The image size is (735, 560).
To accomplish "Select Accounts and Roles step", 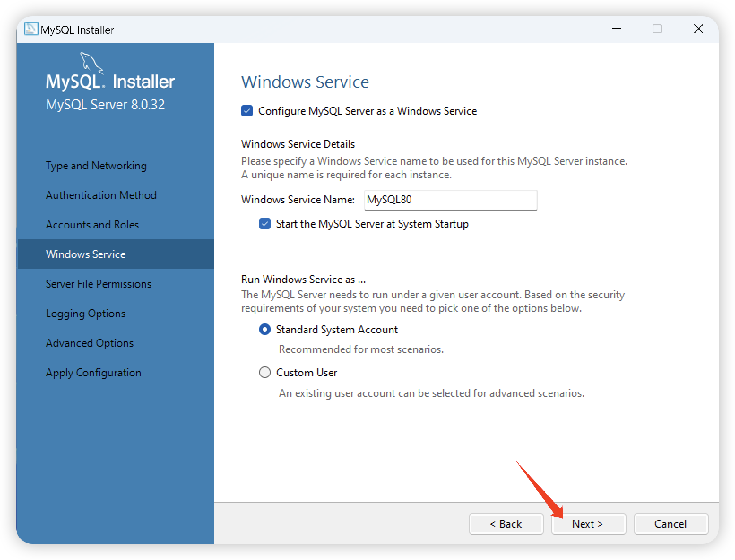I will 92,225.
